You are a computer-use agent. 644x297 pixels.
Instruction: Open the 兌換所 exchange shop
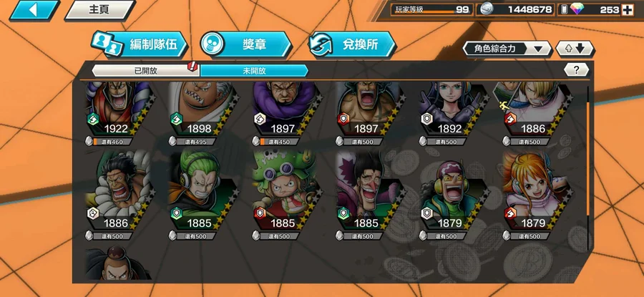352,44
